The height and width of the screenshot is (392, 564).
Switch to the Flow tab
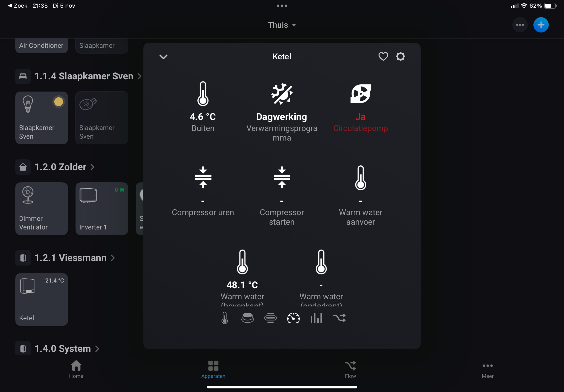click(x=350, y=369)
